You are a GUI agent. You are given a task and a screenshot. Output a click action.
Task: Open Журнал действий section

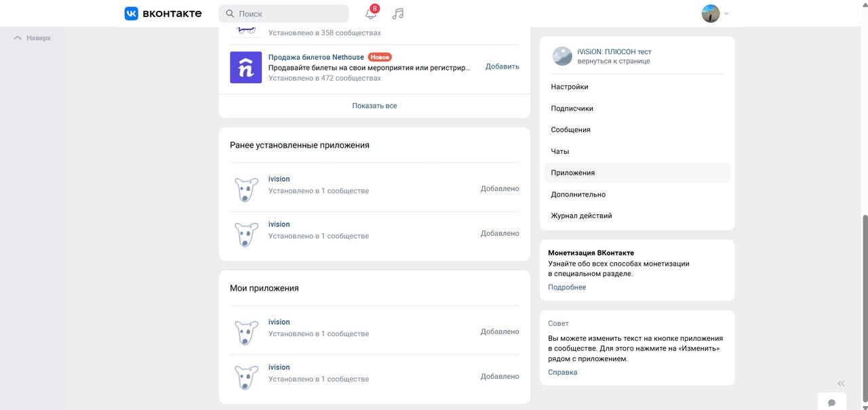637,216
